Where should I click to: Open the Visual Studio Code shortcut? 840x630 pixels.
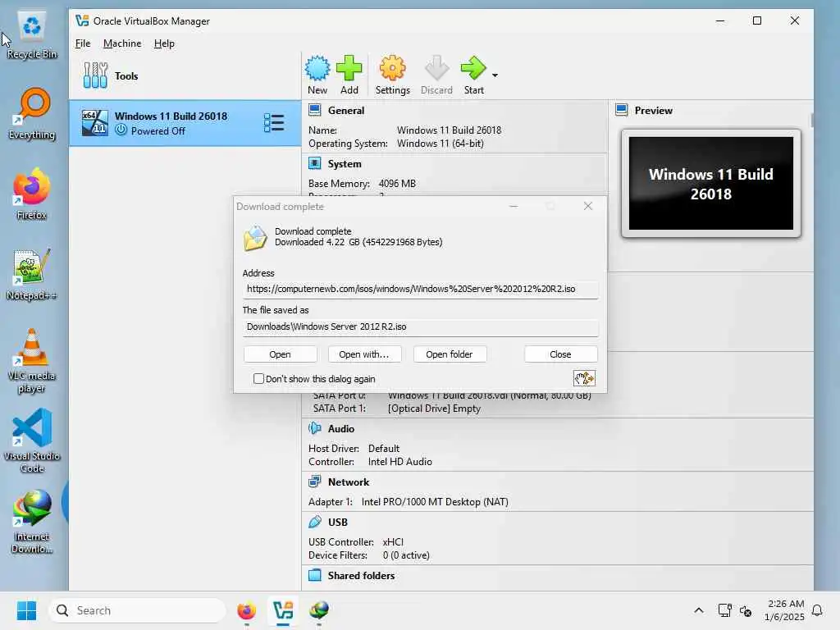[x=32, y=441]
